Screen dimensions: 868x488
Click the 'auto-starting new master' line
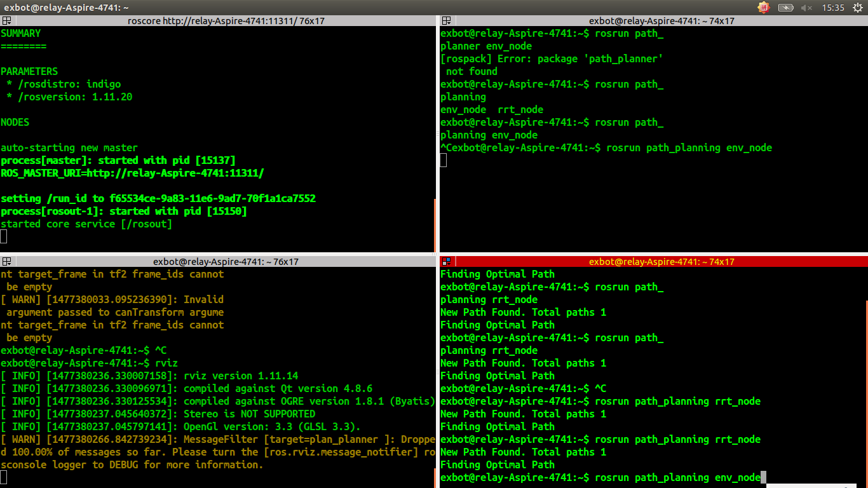69,147
